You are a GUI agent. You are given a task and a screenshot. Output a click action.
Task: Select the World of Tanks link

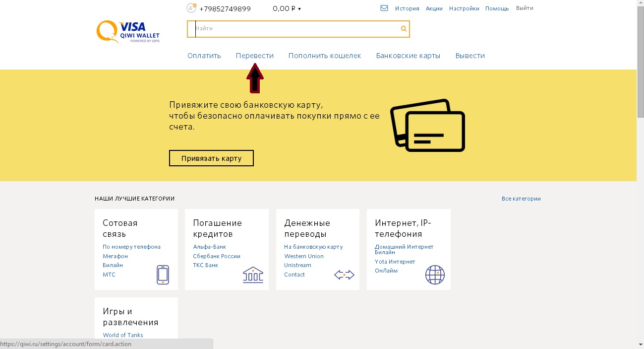(x=123, y=335)
